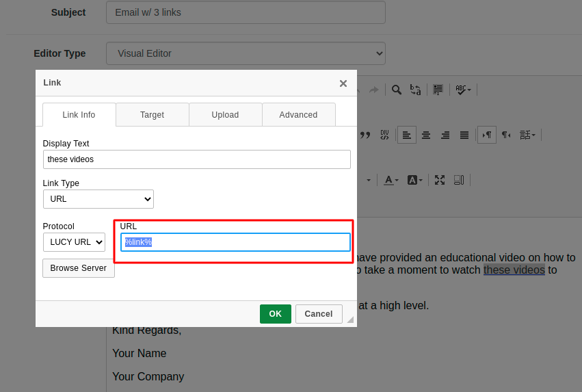Toggle justify alignment in the toolbar
The image size is (582, 392).
(x=464, y=135)
